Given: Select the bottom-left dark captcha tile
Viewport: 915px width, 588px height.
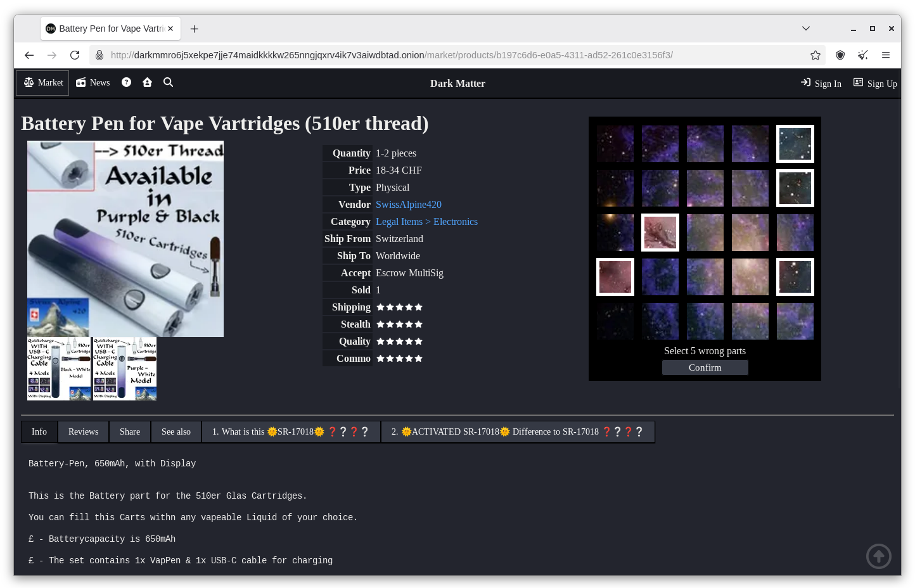Looking at the screenshot, I should [615, 321].
